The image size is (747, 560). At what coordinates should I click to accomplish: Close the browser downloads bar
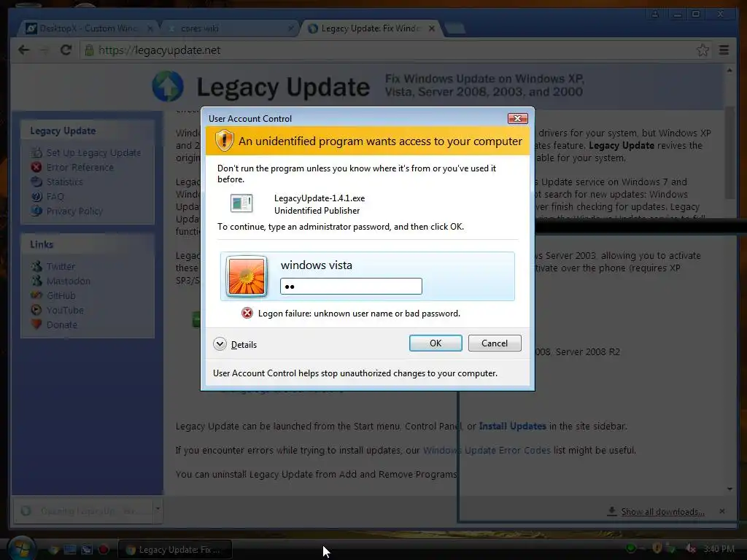pos(722,511)
